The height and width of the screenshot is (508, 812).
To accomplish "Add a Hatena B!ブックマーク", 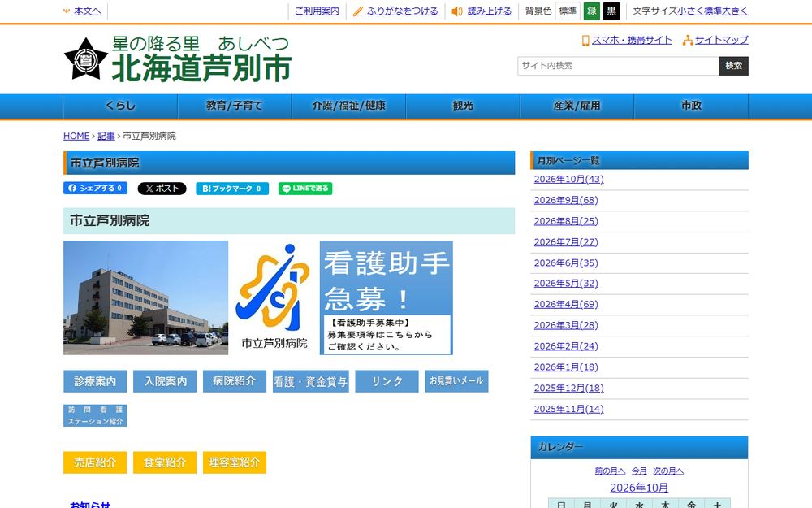I will tap(232, 189).
